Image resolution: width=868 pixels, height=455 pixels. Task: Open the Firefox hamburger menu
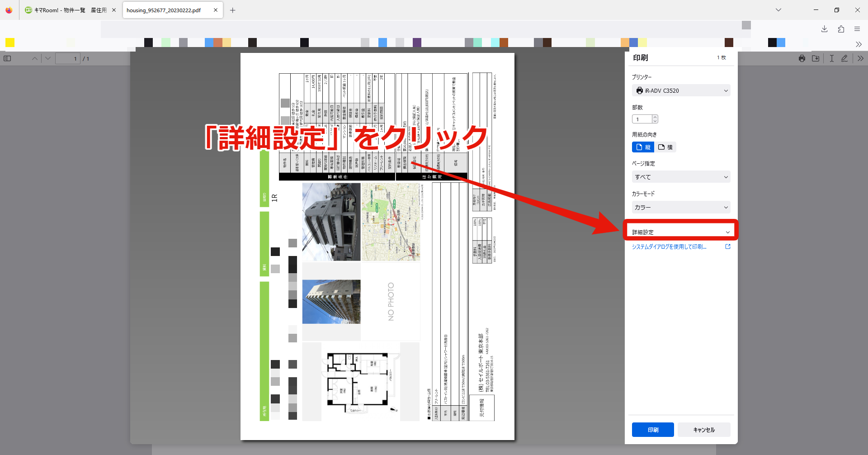857,29
